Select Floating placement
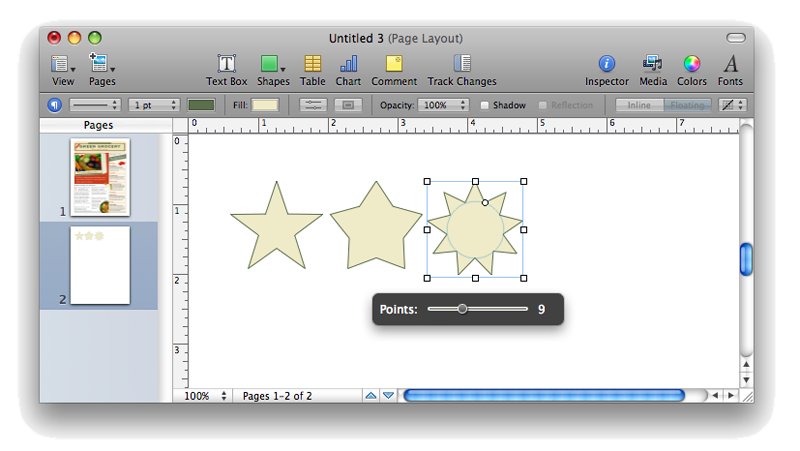The image size is (800, 451). click(687, 105)
